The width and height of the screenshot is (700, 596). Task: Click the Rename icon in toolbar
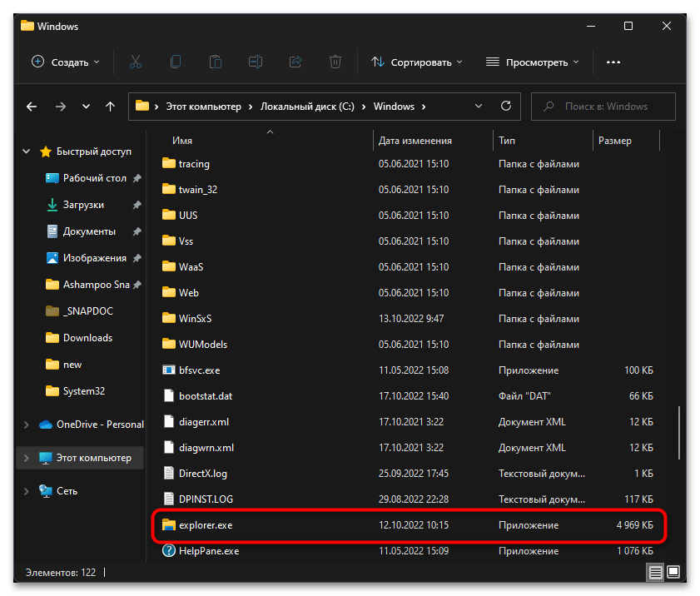(x=256, y=62)
